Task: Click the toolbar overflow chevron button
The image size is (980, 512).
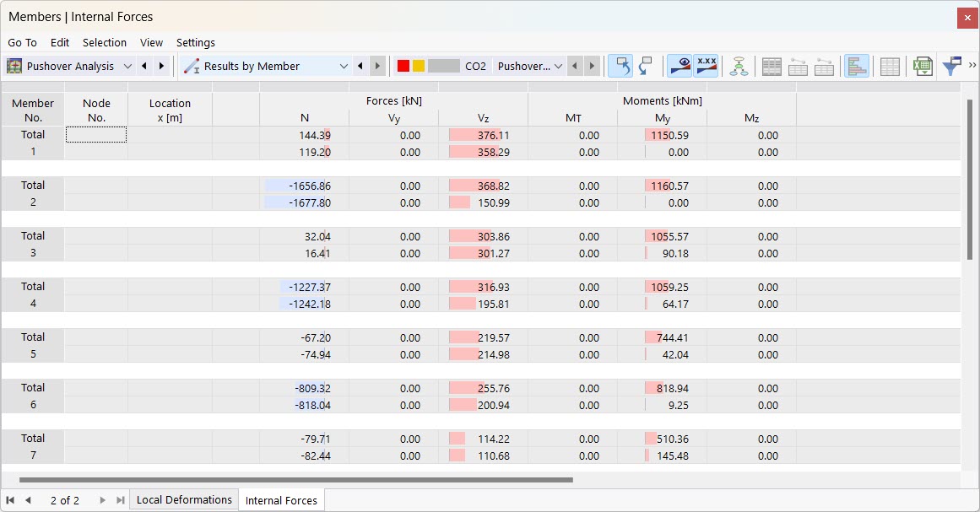Action: coord(972,66)
